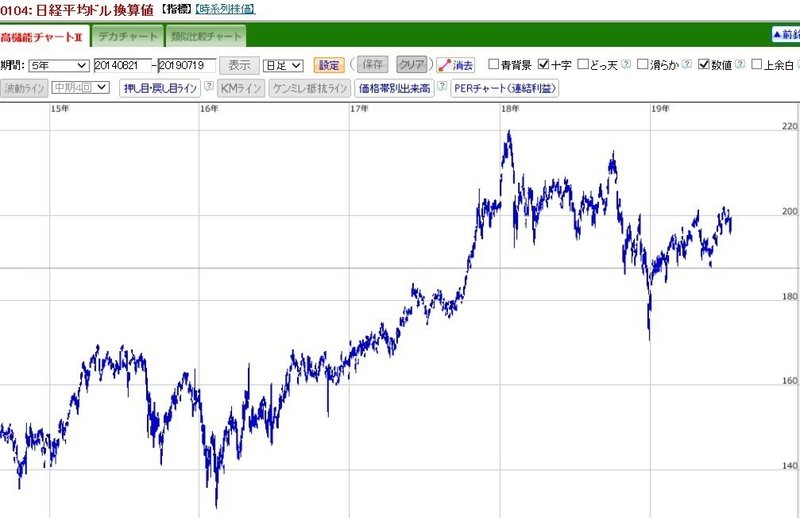The height and width of the screenshot is (518, 800).
Task: Click the 200 price axis label
Action: (790, 211)
